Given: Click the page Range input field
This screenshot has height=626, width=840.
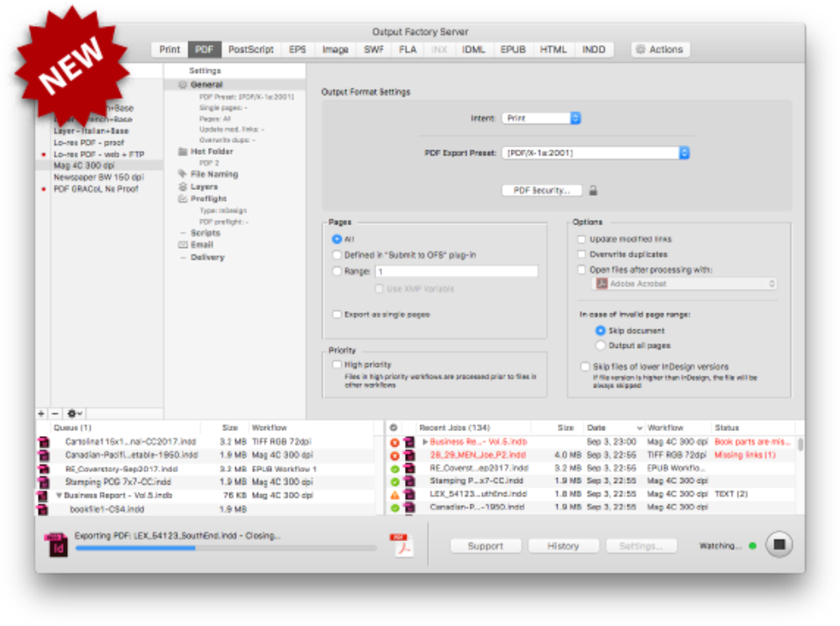Looking at the screenshot, I should pos(456,271).
